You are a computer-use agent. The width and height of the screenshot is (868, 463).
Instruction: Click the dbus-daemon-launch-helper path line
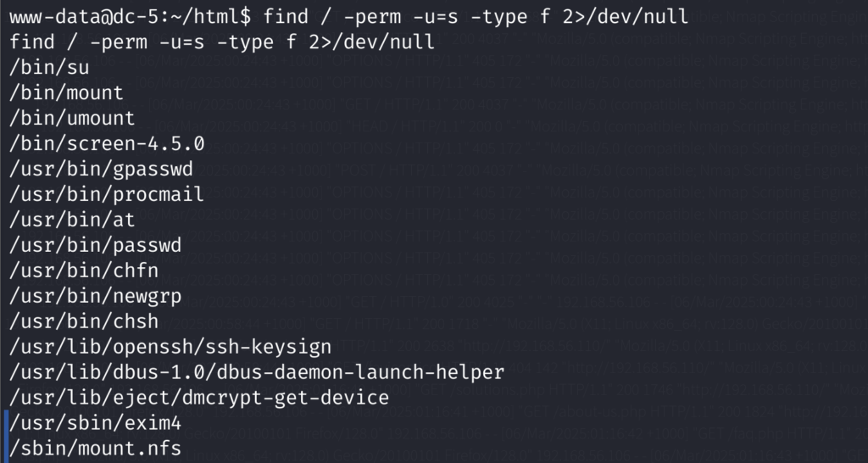pyautogui.click(x=257, y=373)
